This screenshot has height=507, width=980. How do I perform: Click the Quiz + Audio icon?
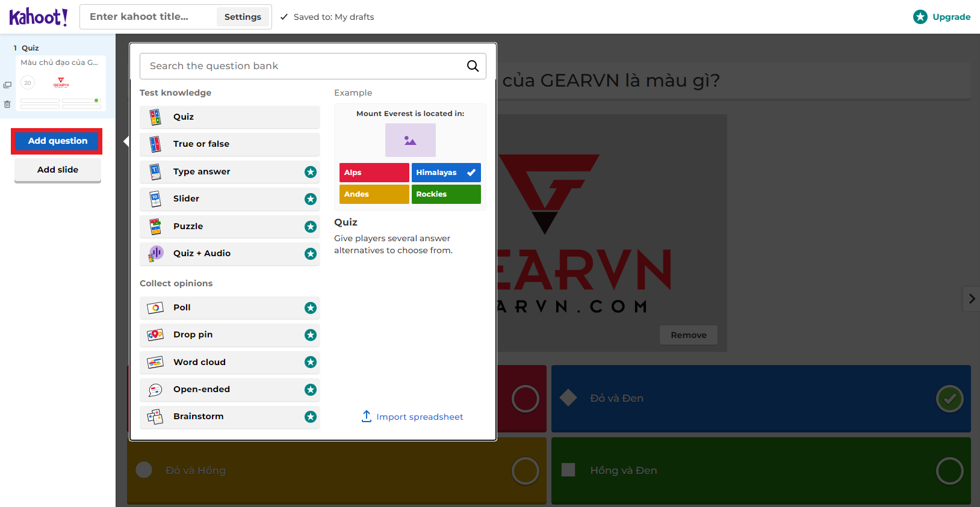[x=156, y=253]
